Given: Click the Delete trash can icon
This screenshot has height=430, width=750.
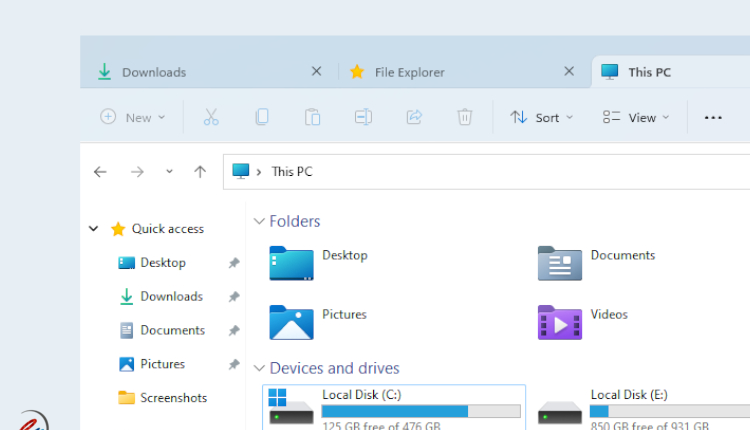Looking at the screenshot, I should point(465,117).
